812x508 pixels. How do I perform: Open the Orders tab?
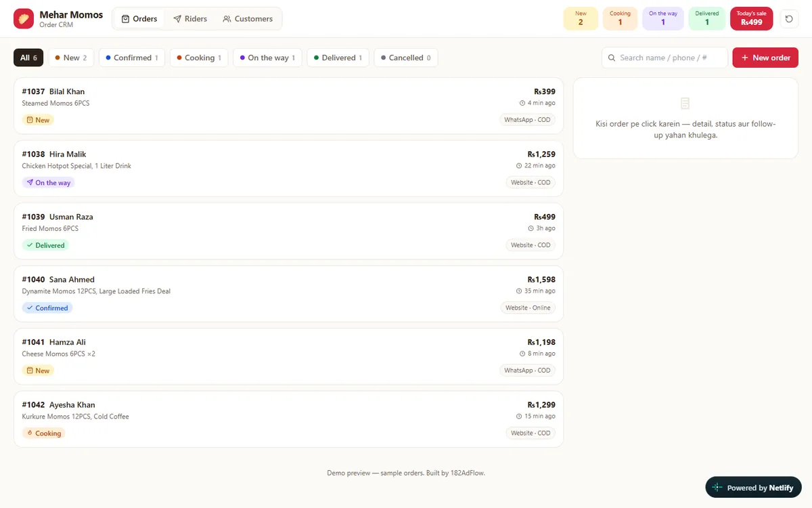(x=139, y=19)
